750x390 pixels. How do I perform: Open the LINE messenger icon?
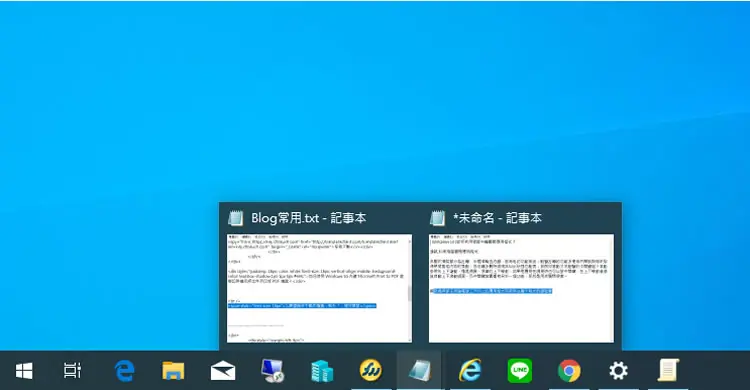[520, 370]
